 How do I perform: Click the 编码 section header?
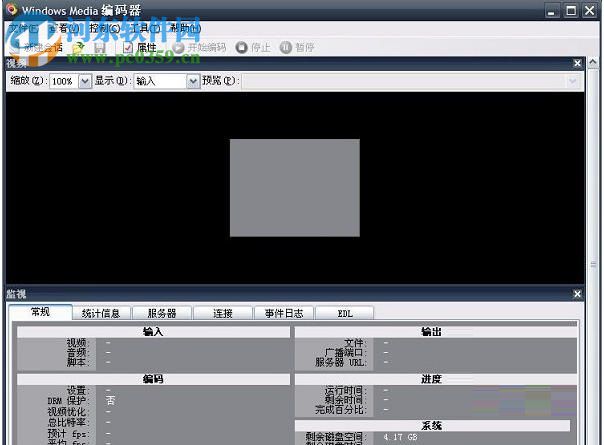153,380
